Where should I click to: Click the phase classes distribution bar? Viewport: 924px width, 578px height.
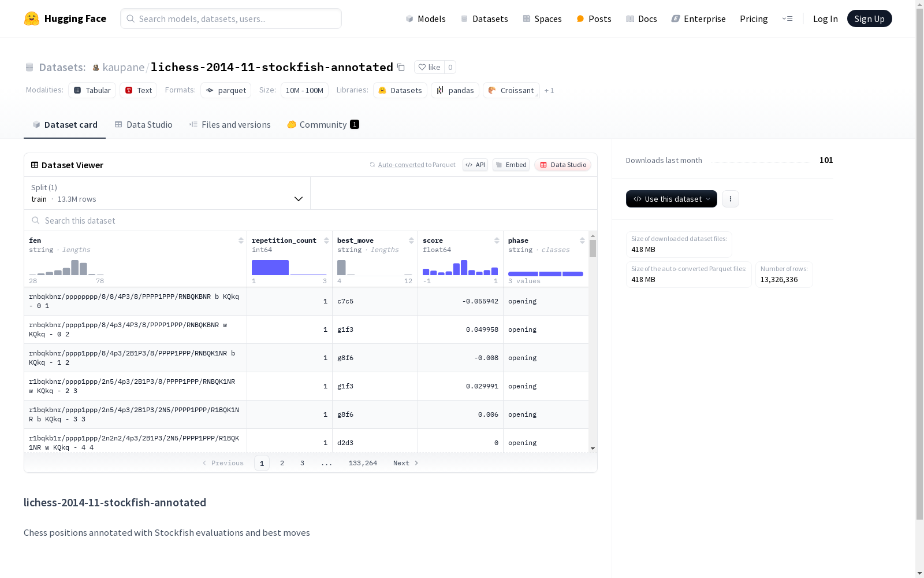pyautogui.click(x=546, y=273)
